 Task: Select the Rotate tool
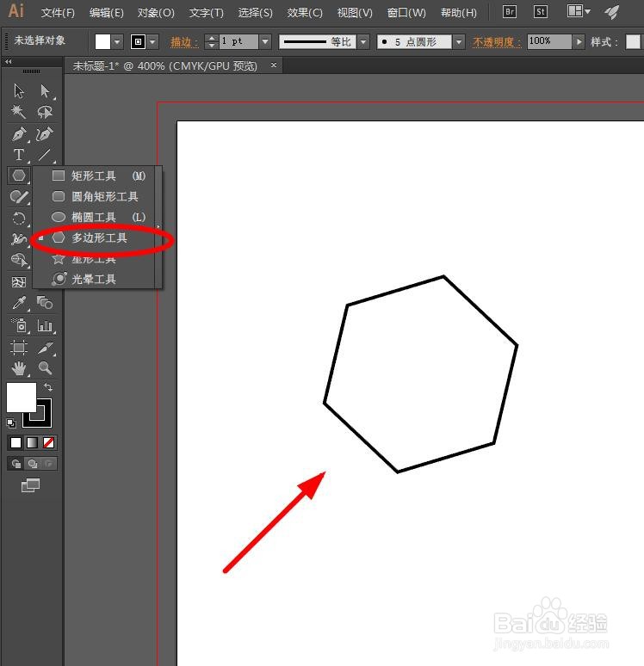[19, 218]
